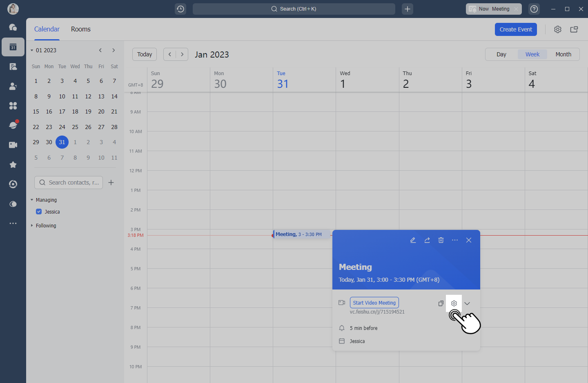The width and height of the screenshot is (588, 383).
Task: Delete the Meeting event via trash icon
Action: pyautogui.click(x=441, y=240)
